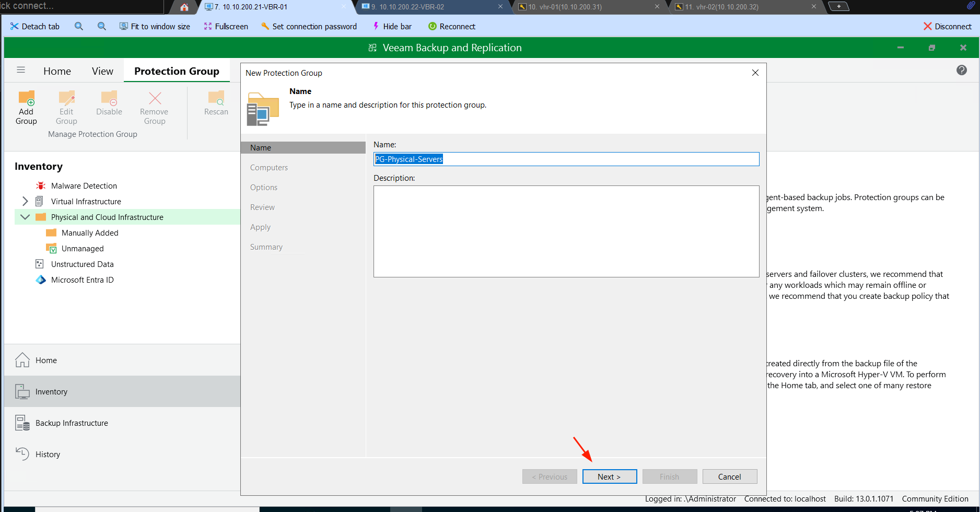Click the Cancel button in the wizard
The image size is (980, 512).
point(730,476)
